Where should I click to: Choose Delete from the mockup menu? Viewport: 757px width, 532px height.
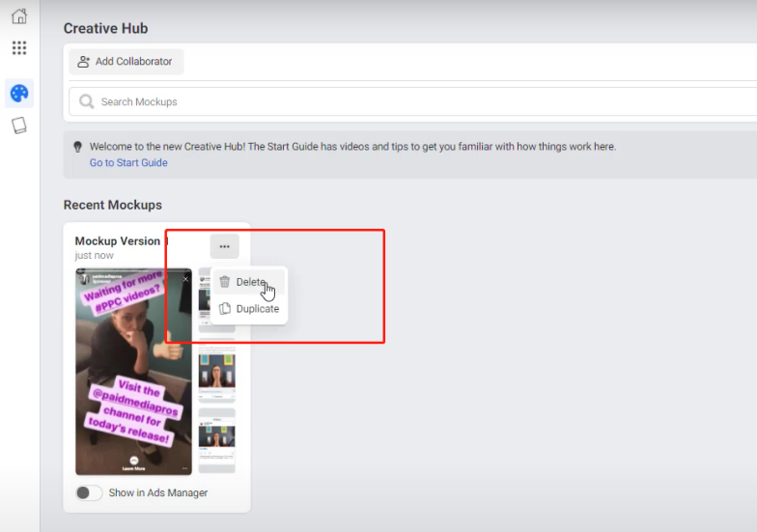(x=250, y=282)
